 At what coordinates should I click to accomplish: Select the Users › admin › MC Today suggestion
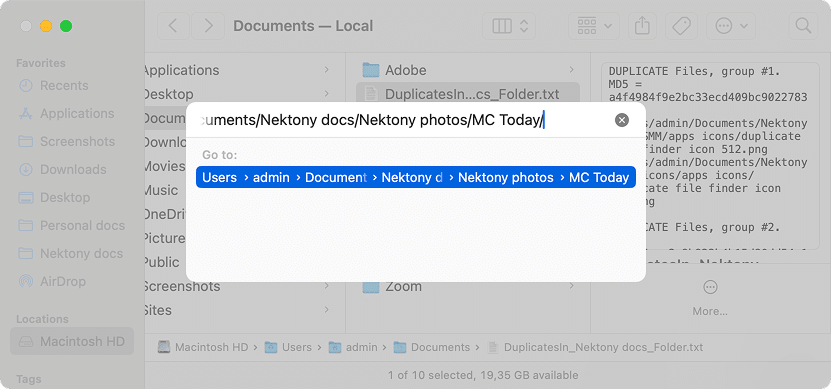pyautogui.click(x=416, y=178)
